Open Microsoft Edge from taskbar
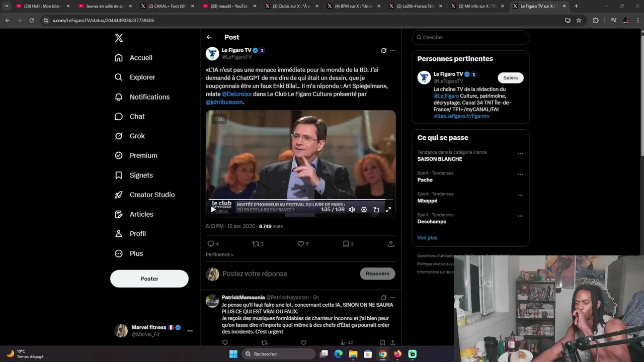Screen dimensions: 644x362 point(339,354)
